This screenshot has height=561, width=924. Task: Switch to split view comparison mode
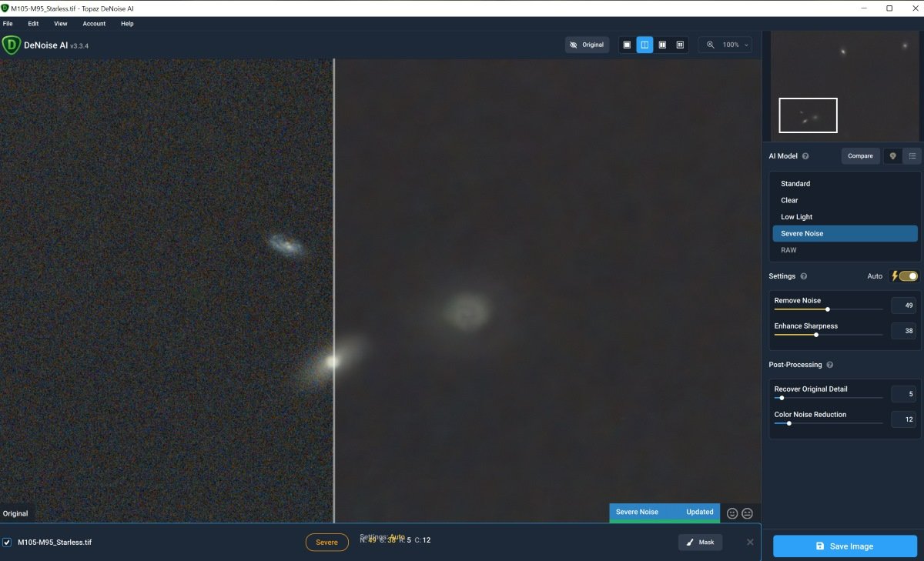(x=644, y=44)
